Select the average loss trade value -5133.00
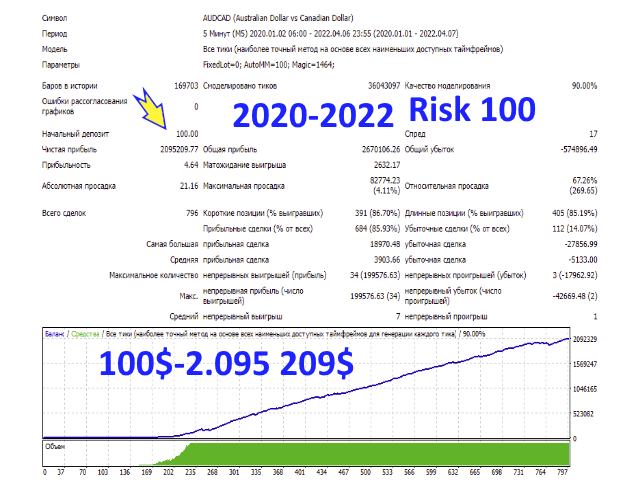 point(583,260)
